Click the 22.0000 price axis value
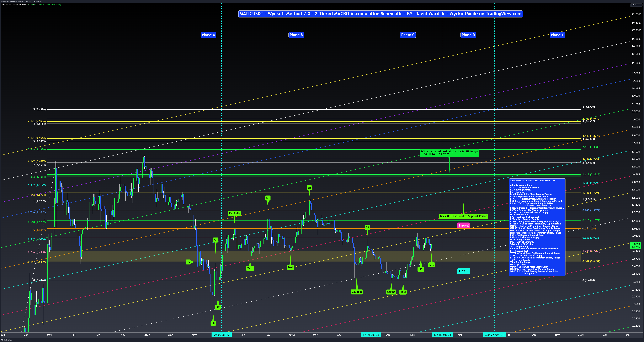Viewport: 644px width, 342px height. 637,15
